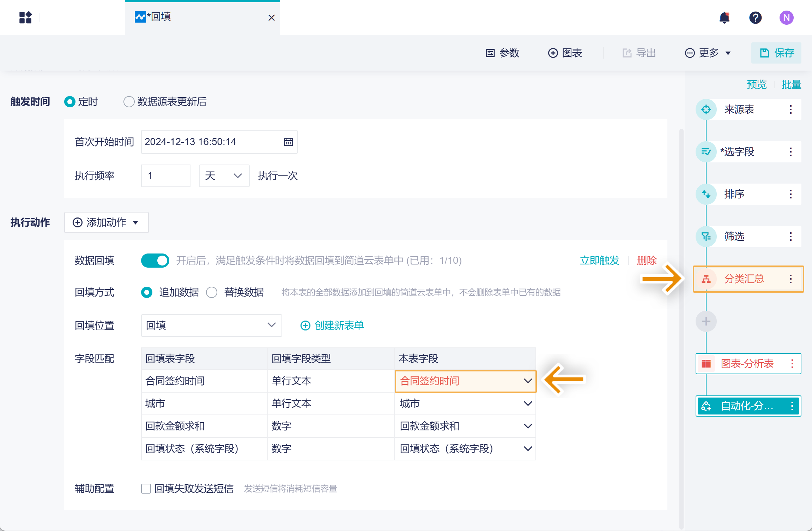Open the 回填位置 dropdown
The height and width of the screenshot is (531, 812).
pos(211,325)
